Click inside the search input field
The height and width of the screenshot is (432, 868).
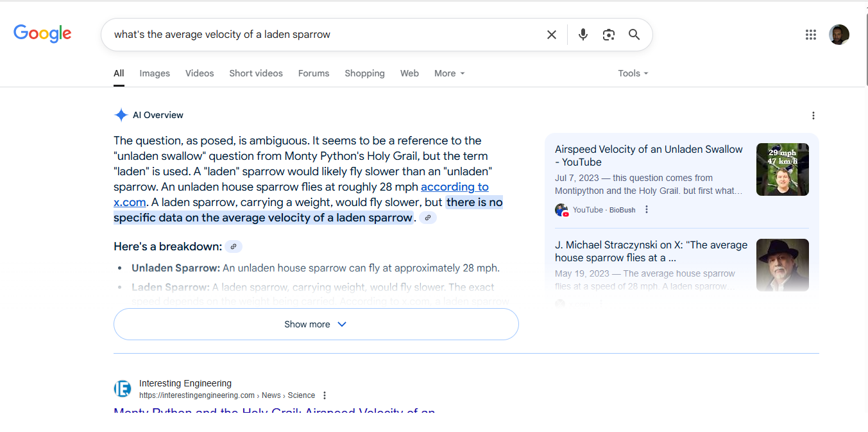321,34
